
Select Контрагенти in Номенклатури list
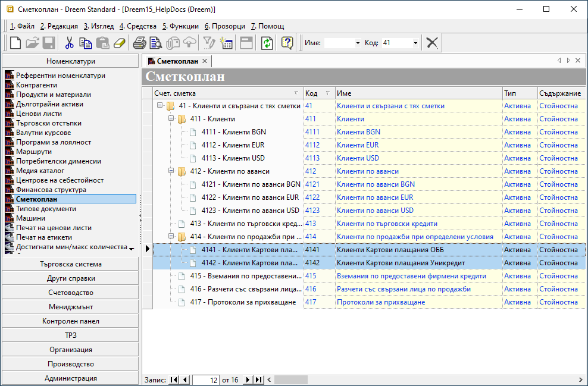(x=36, y=85)
